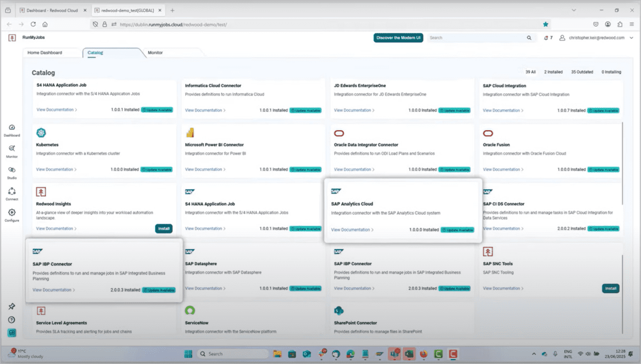Switch to the Home Dashboard tab

(45, 52)
